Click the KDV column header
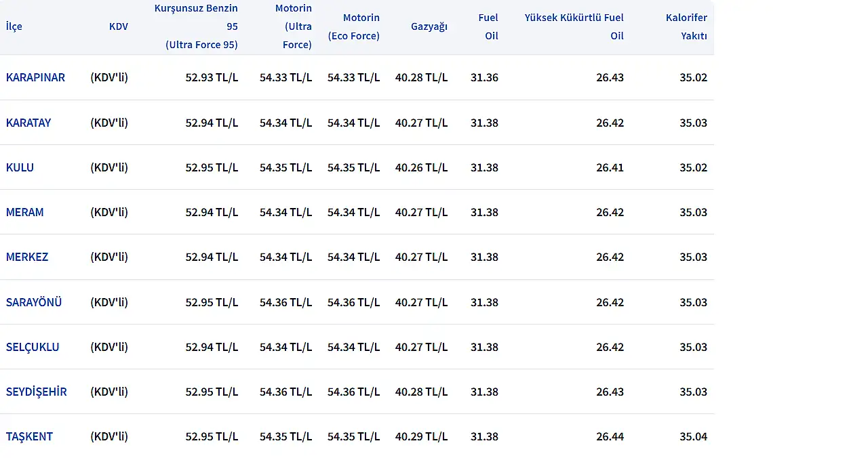The image size is (868, 458). pos(118,26)
